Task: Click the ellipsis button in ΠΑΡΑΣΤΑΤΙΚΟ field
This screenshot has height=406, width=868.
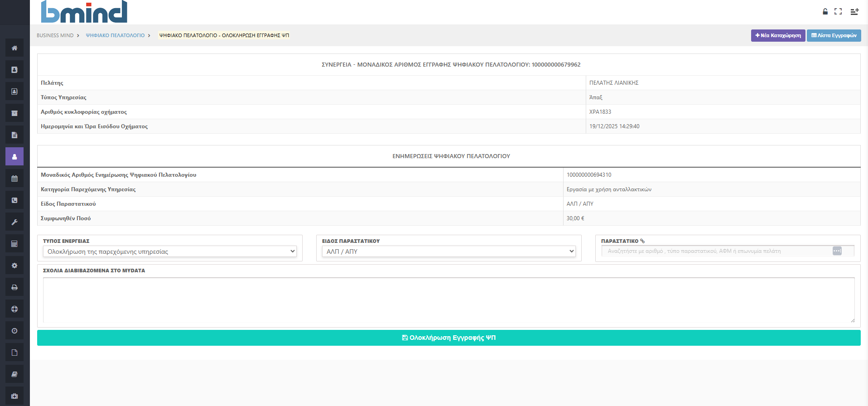Action: point(837,251)
